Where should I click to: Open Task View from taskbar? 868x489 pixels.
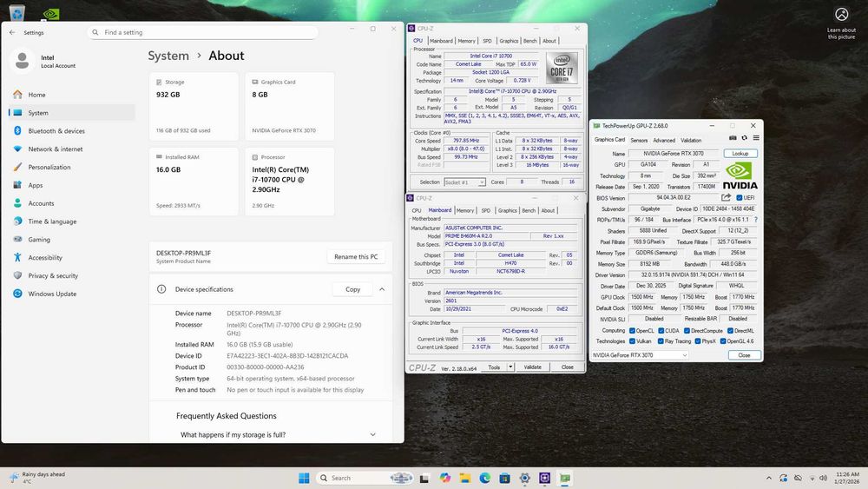424,478
